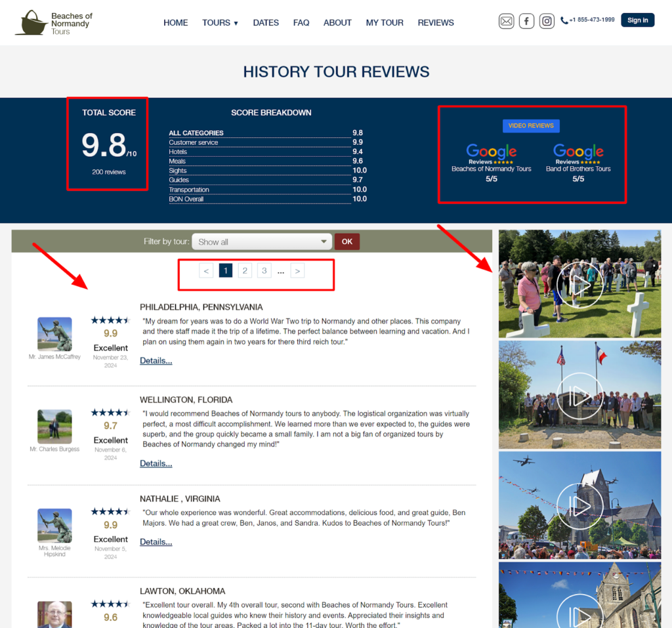Click the 'SCORE BREAKDOWN' heading

(271, 112)
